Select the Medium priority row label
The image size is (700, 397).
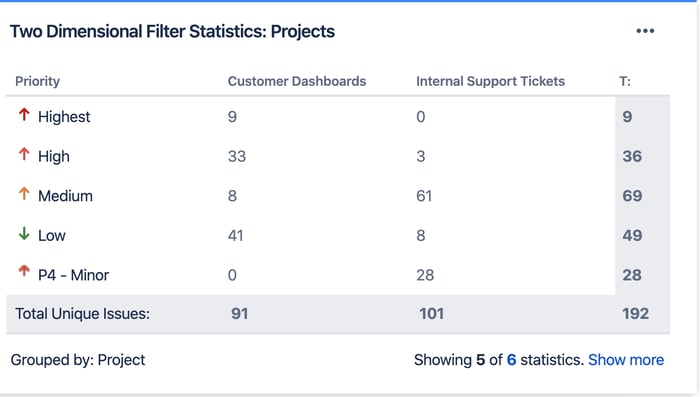pos(65,196)
